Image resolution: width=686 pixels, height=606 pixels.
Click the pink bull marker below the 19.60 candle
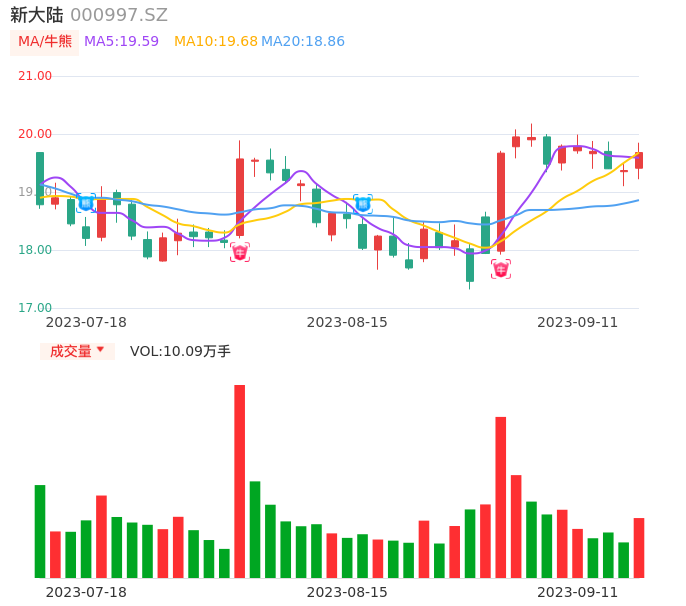point(240,252)
